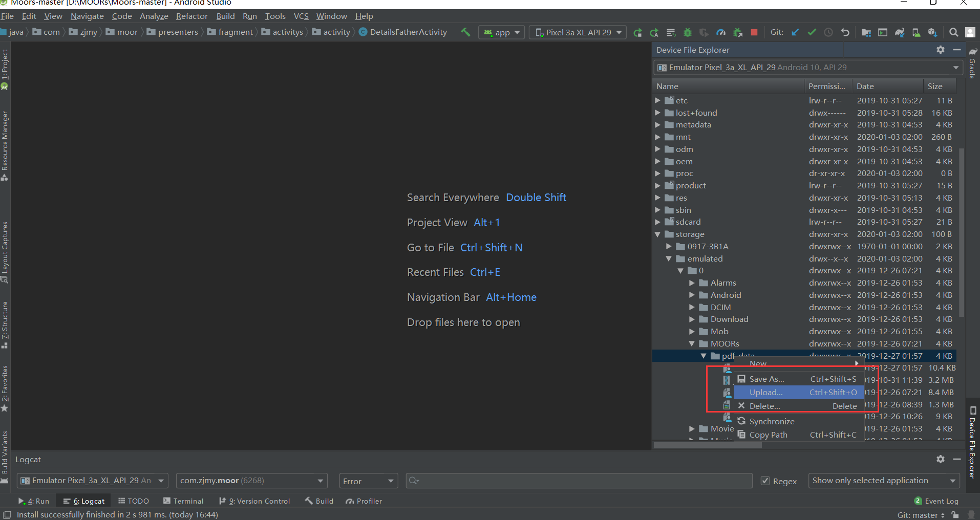This screenshot has height=520, width=980.
Task: Click the red Stop button
Action: [x=754, y=32]
